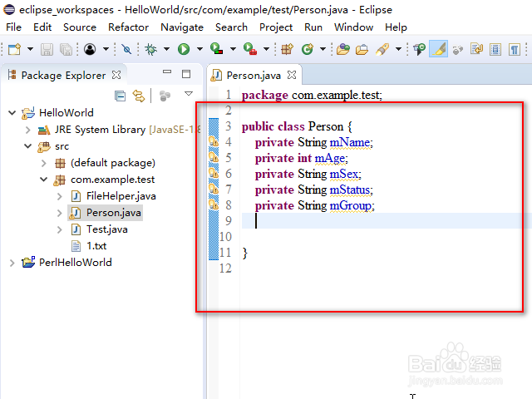This screenshot has width=532, height=399.
Task: Open the Help menu
Action: coord(396,27)
